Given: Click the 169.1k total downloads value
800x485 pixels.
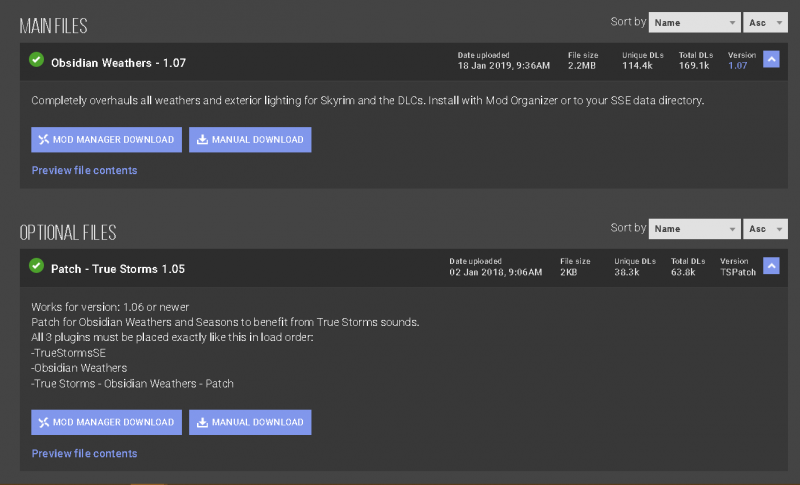Looking at the screenshot, I should 694,66.
